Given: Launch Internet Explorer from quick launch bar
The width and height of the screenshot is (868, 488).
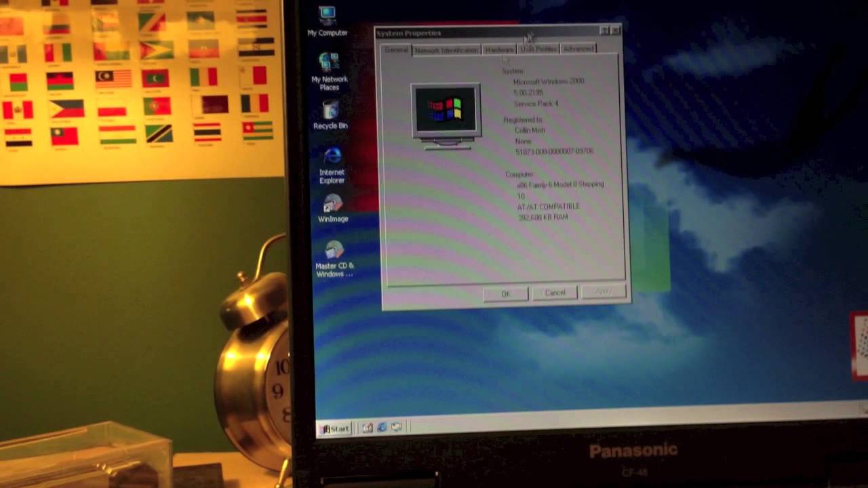Looking at the screenshot, I should [x=382, y=427].
